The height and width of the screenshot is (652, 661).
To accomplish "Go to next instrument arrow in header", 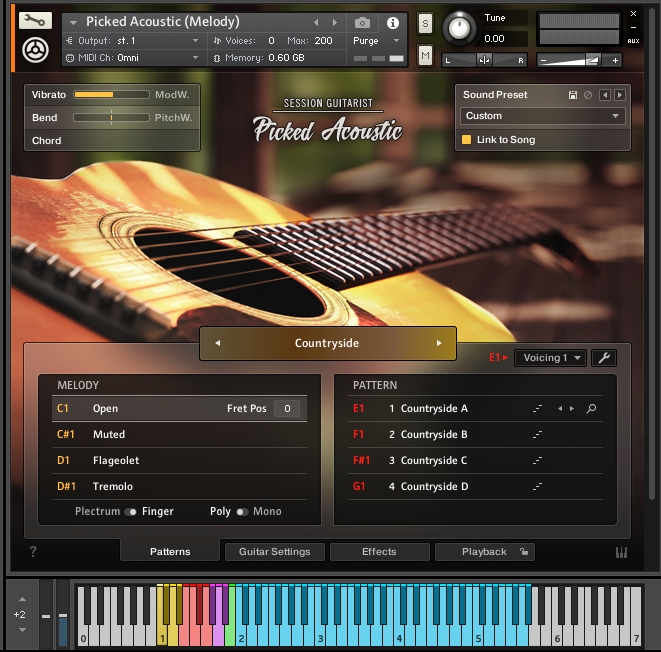I will (x=335, y=23).
